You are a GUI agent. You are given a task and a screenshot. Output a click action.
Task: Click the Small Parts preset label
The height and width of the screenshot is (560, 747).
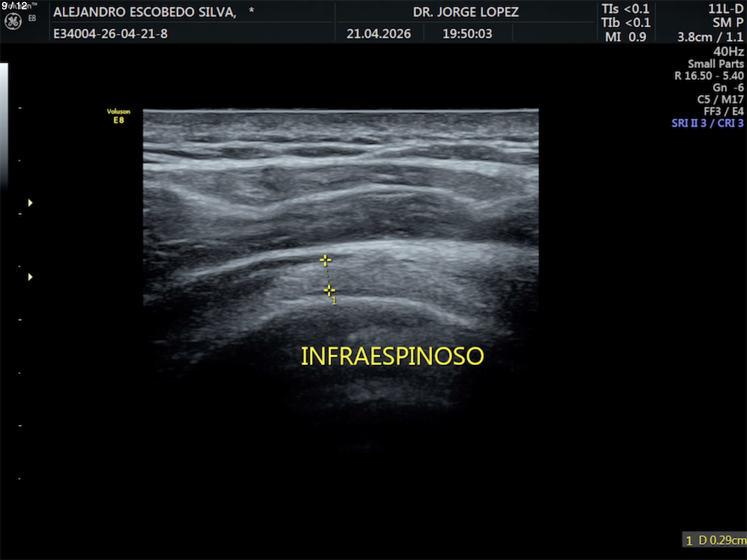716,64
